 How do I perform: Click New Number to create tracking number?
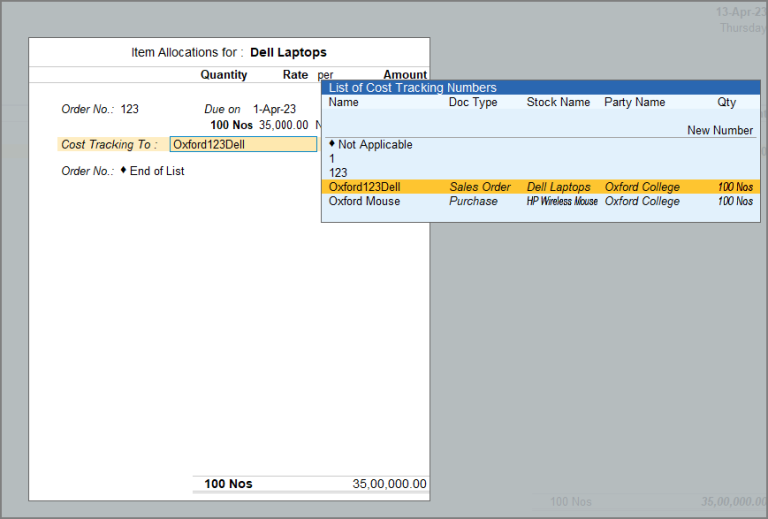(x=719, y=130)
